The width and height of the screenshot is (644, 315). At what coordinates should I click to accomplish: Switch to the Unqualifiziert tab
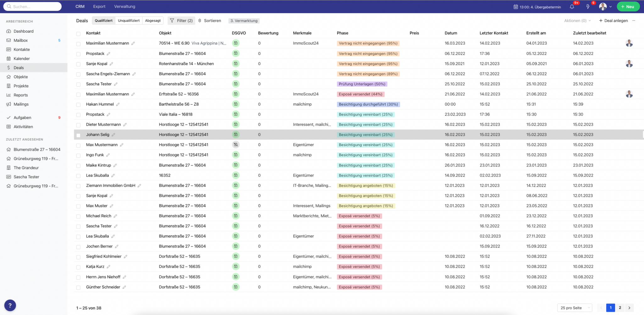click(129, 21)
